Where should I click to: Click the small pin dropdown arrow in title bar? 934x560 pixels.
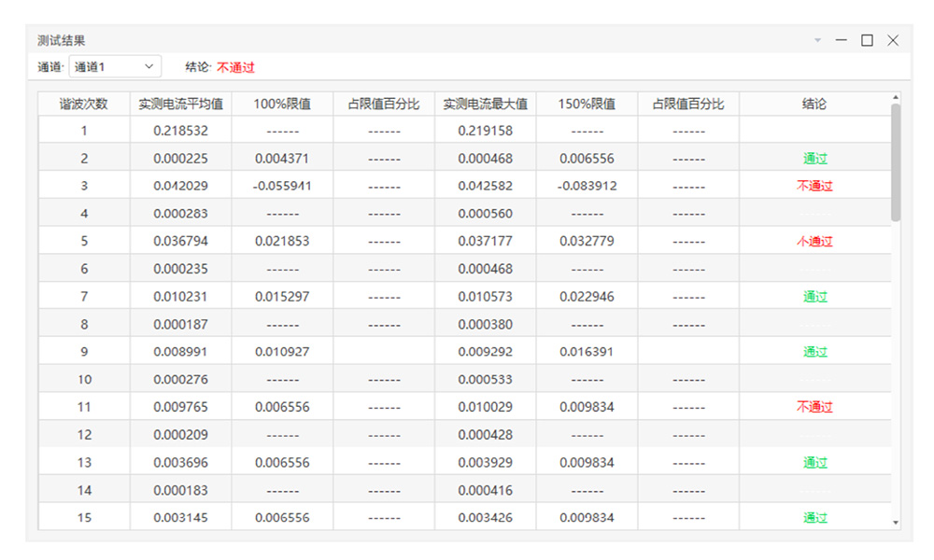pyautogui.click(x=818, y=40)
